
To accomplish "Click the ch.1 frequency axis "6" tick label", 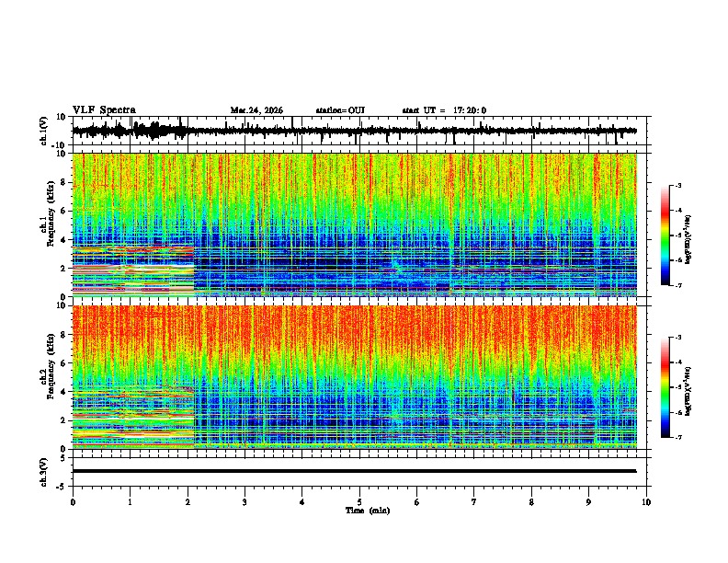I will [64, 211].
